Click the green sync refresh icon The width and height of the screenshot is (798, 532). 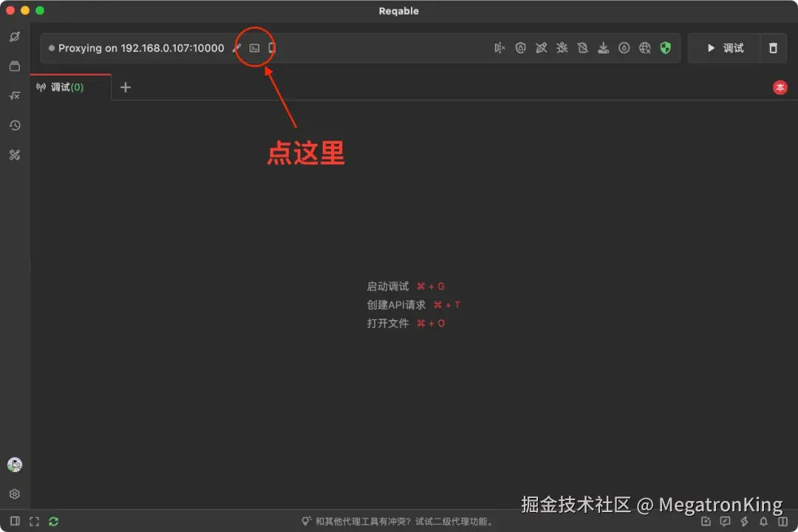53,522
